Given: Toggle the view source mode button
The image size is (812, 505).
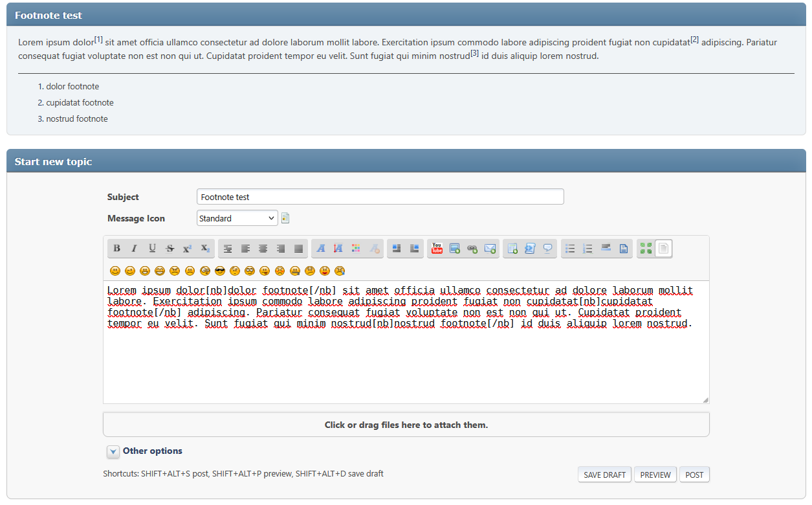Looking at the screenshot, I should 664,249.
